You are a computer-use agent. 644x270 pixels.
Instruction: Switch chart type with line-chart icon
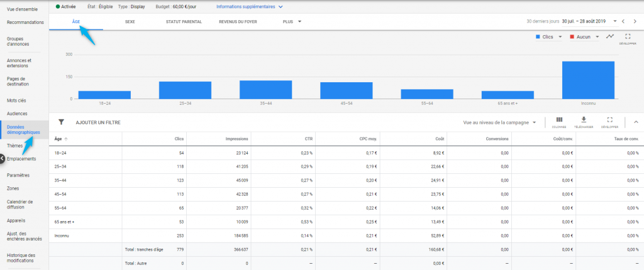[x=610, y=36]
